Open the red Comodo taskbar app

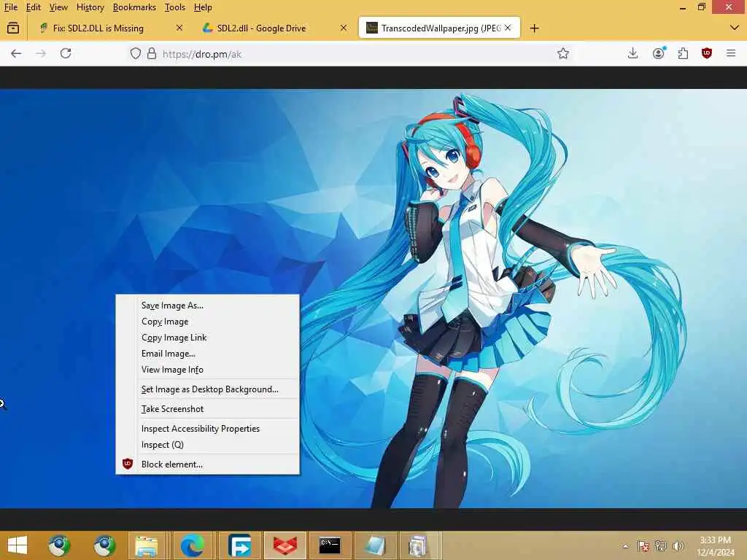coord(285,545)
